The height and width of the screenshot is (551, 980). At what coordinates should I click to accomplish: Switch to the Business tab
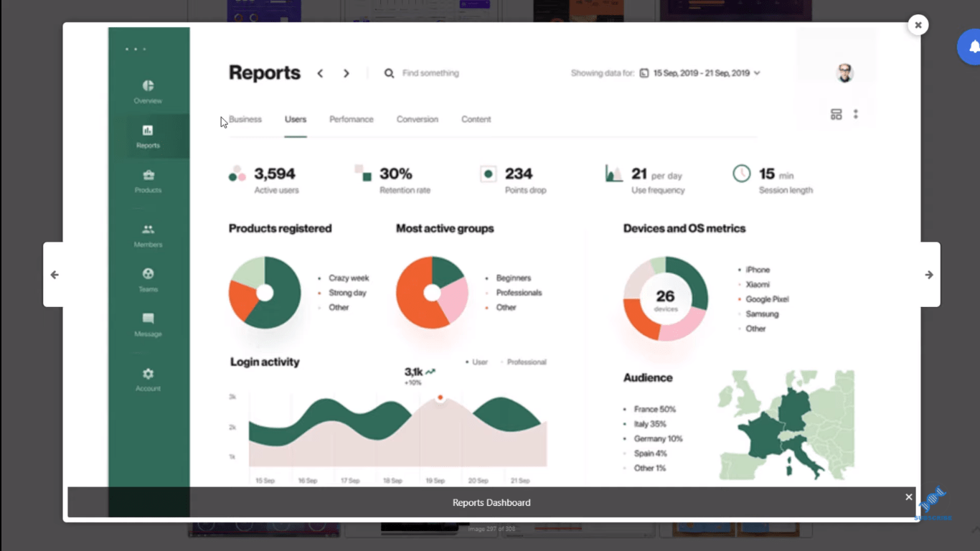pos(245,120)
